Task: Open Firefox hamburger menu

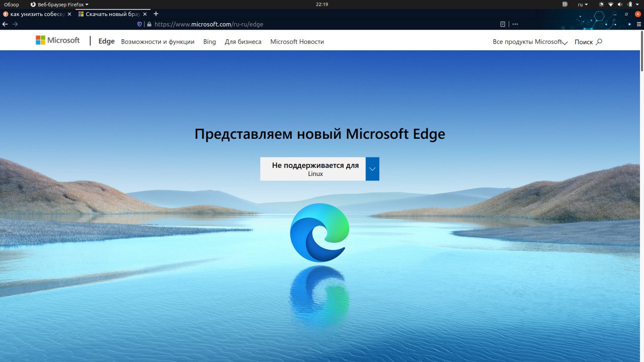Action: click(638, 24)
